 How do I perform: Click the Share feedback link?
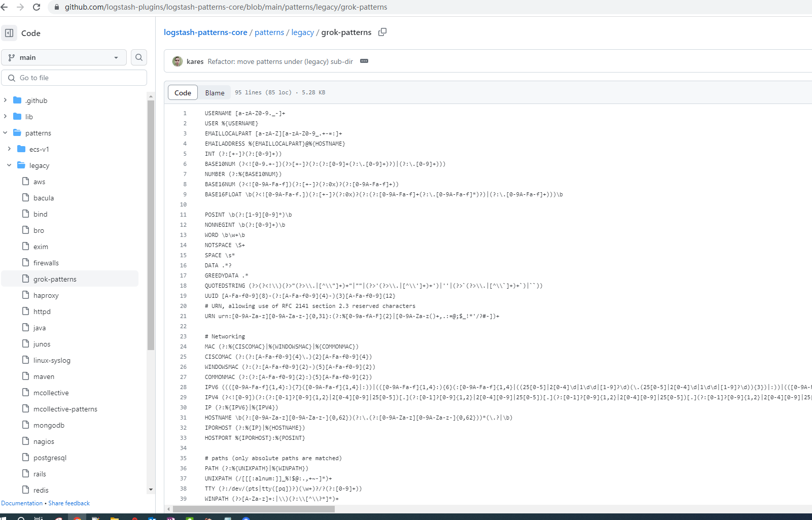pos(69,503)
